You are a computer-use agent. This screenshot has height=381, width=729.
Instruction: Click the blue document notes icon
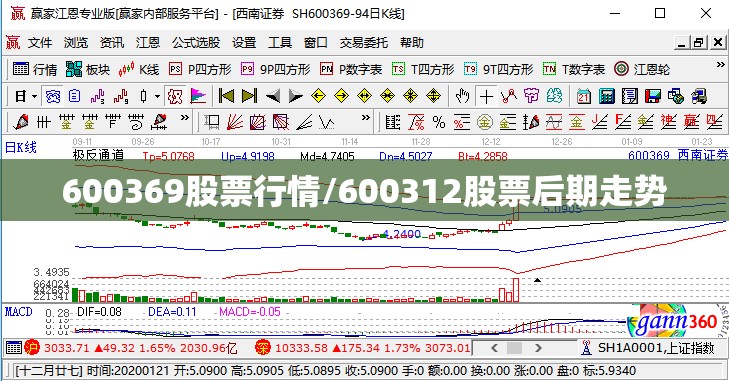click(x=75, y=97)
